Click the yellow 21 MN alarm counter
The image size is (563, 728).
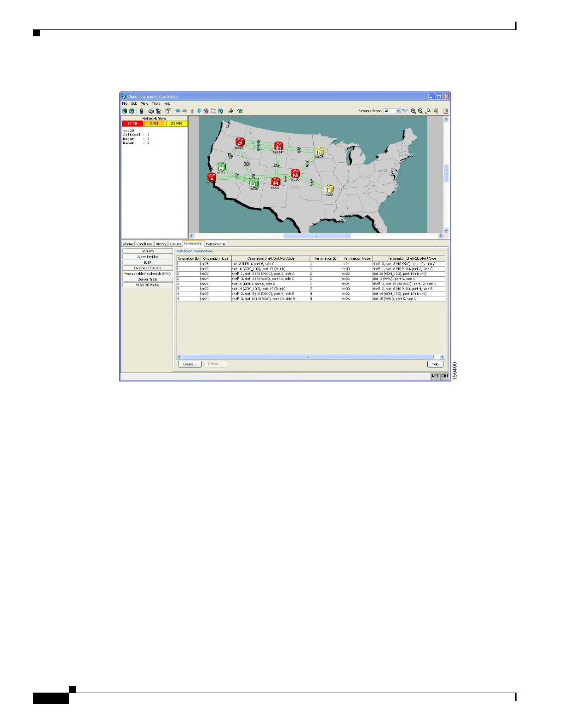click(176, 124)
